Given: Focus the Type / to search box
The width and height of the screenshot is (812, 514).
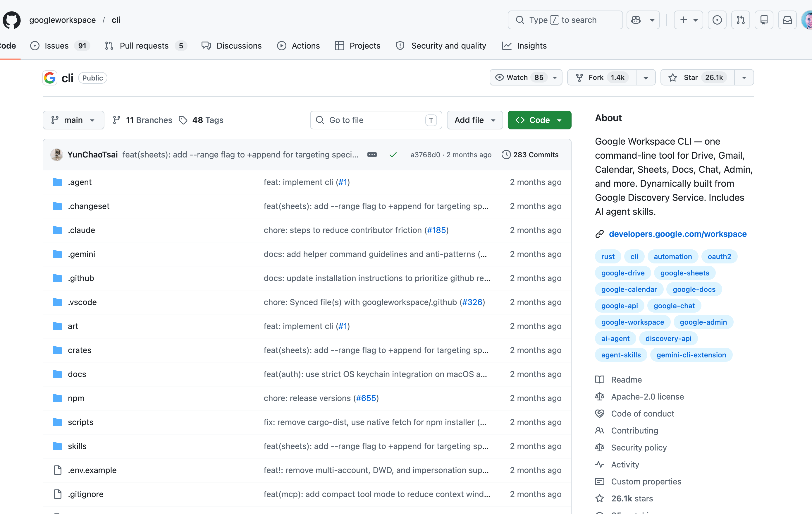Looking at the screenshot, I should 565,20.
